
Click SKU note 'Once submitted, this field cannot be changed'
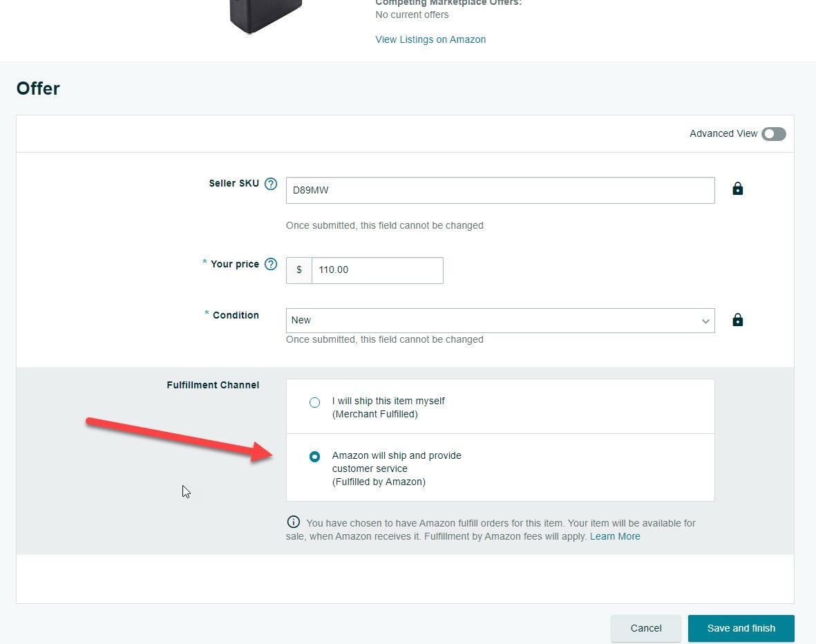[385, 225]
